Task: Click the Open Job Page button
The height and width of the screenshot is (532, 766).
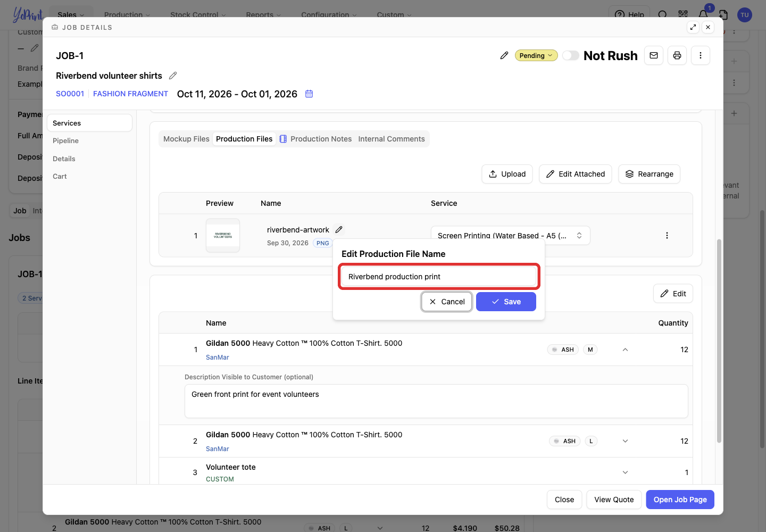Action: pos(680,500)
